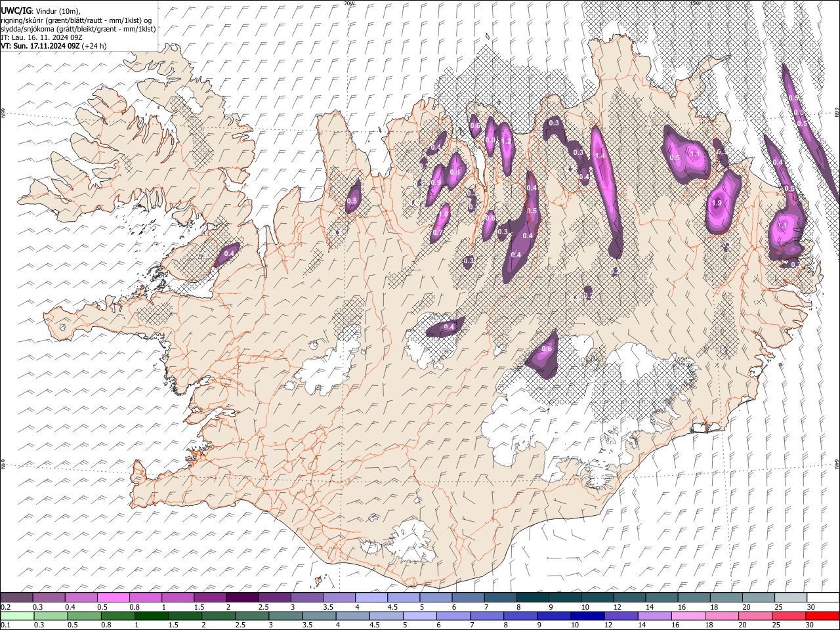This screenshot has height=630, width=840.
Task: Pick the upper-row slate blue swatch starting at 6
Action: coord(468,597)
